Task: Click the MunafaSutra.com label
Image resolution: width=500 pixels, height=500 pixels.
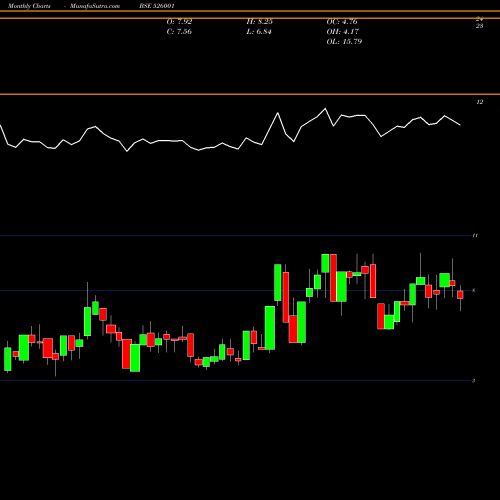Action: coord(95,6)
